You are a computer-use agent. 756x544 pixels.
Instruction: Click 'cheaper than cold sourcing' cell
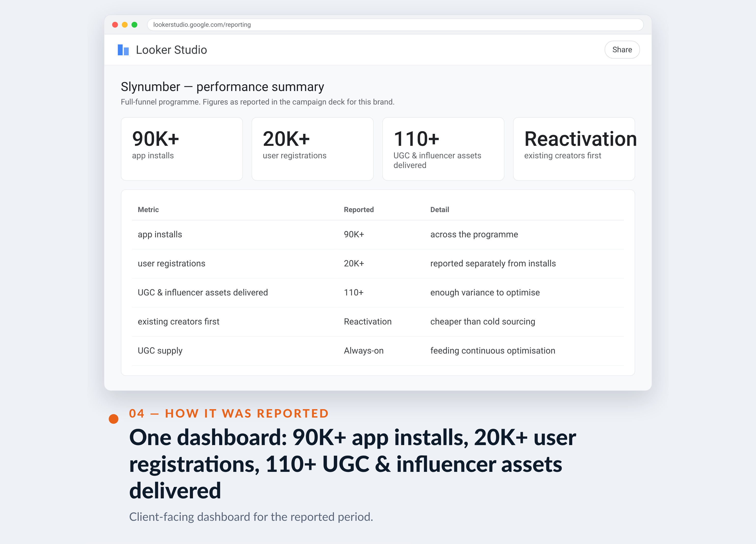[482, 322]
